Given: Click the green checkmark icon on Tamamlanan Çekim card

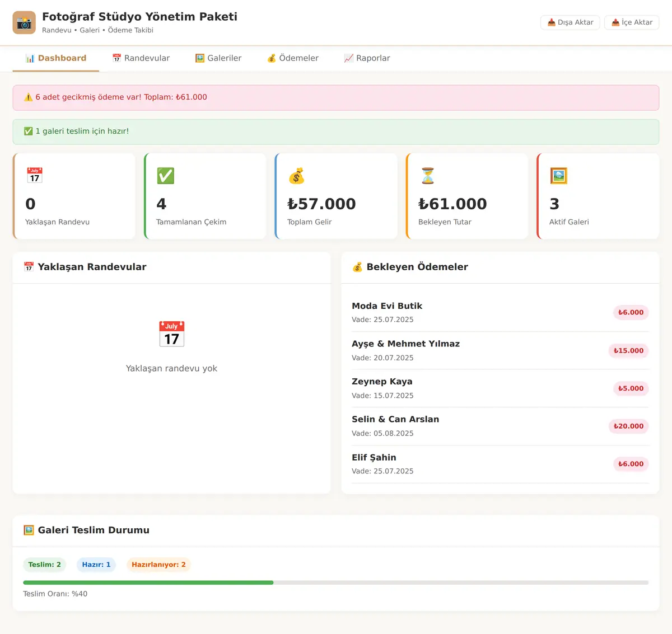Looking at the screenshot, I should pyautogui.click(x=166, y=176).
